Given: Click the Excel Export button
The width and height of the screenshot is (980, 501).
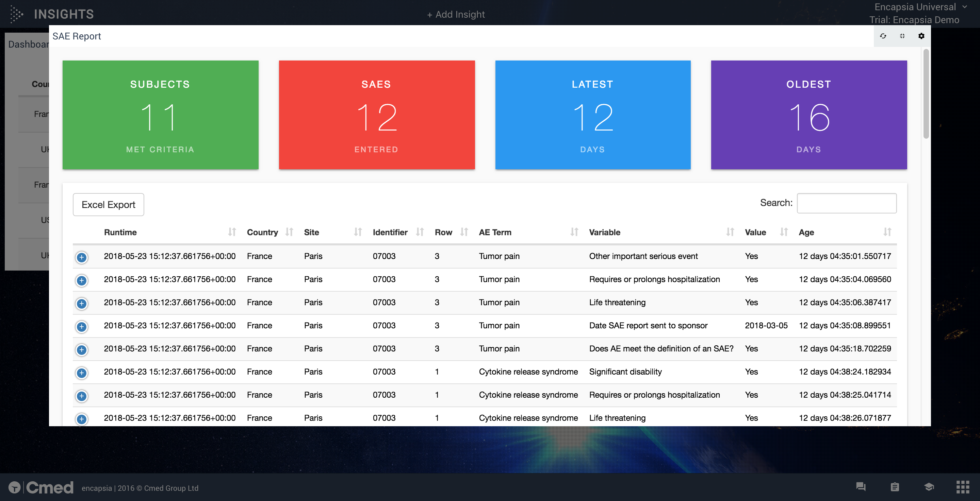Looking at the screenshot, I should 109,205.
